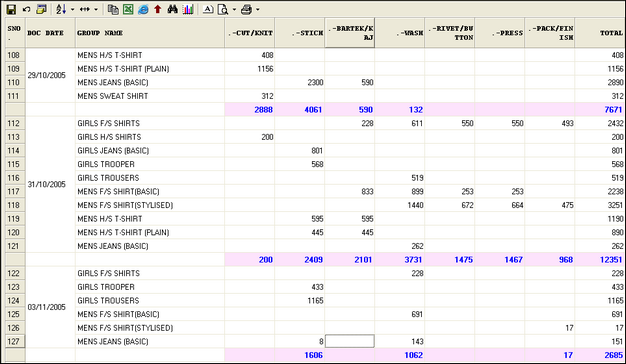Click 'GIRLS TROOPER' in row 115

106,164
